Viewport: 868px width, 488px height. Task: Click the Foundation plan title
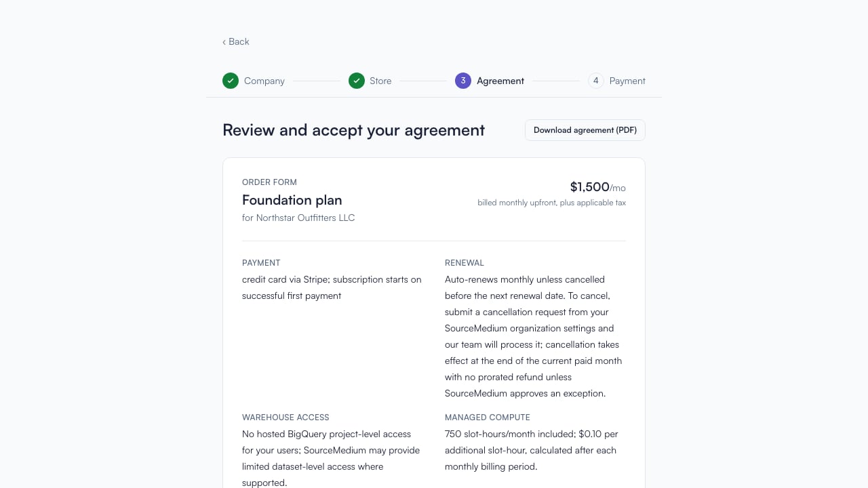[292, 200]
